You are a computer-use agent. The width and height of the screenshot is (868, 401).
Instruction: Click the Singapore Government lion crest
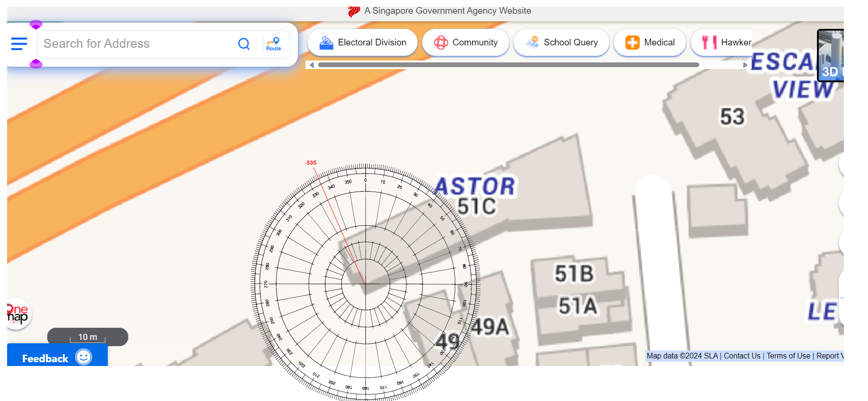click(x=354, y=11)
